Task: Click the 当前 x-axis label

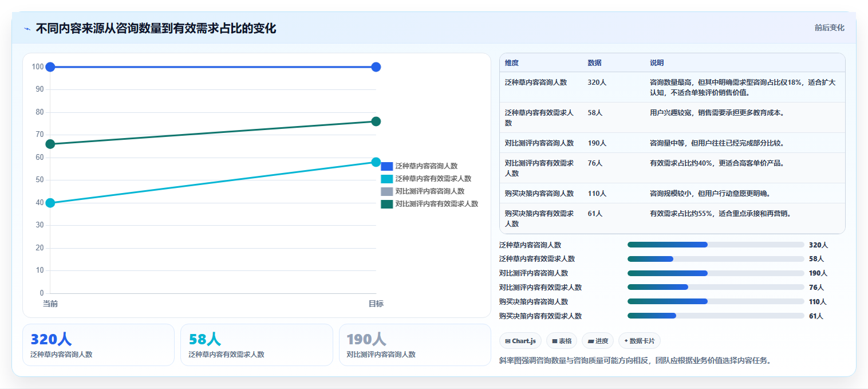Action: pos(50,304)
